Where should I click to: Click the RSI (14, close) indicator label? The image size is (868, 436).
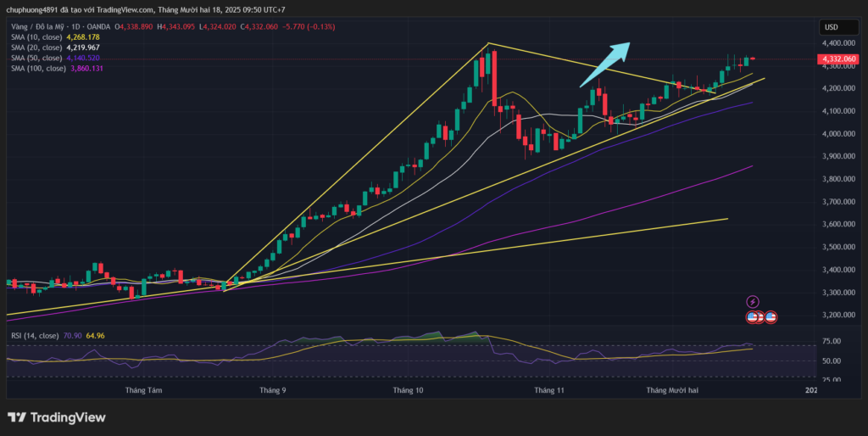[34, 336]
